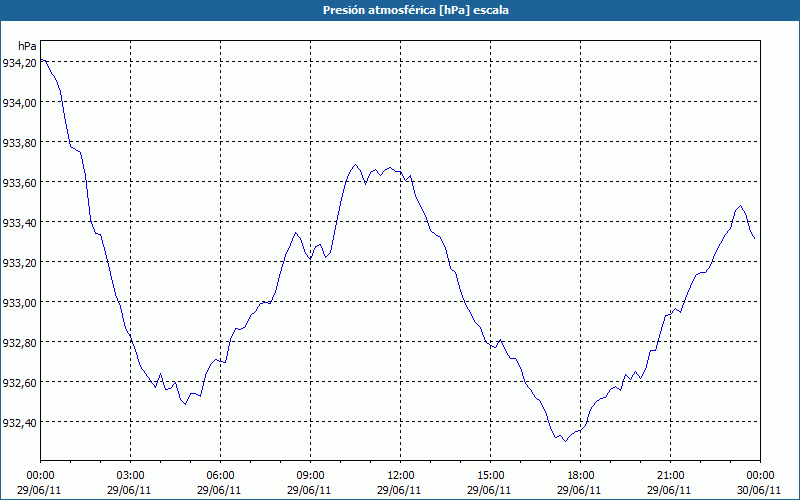Click the 933,60 axis label

(x=20, y=183)
